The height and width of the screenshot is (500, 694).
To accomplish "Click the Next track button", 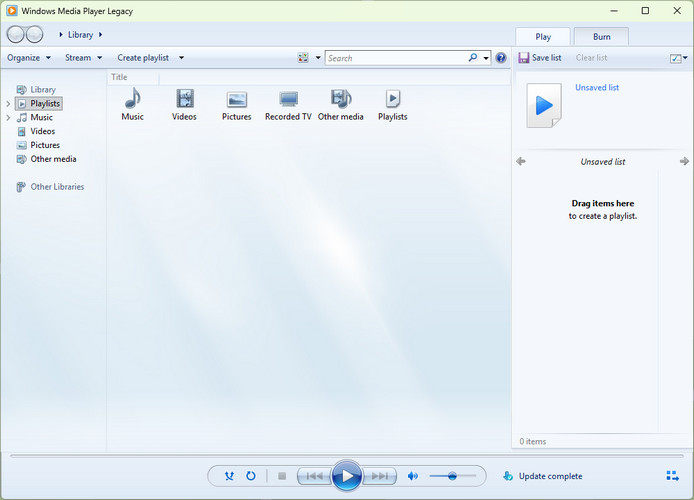I will (x=379, y=476).
